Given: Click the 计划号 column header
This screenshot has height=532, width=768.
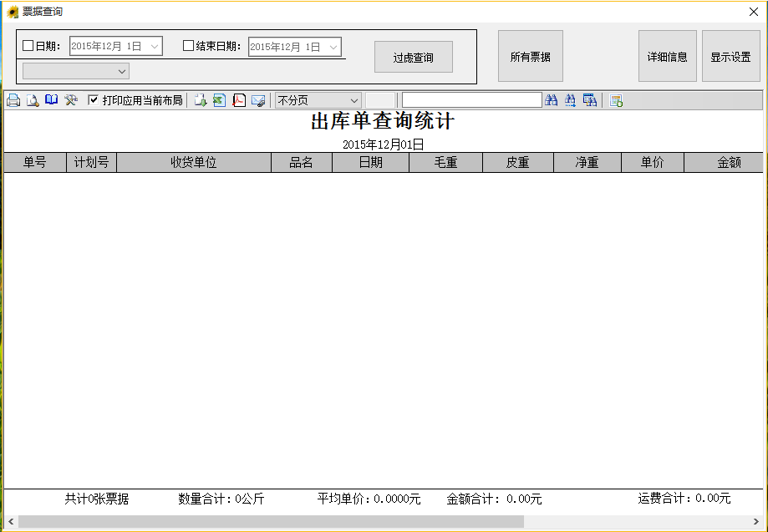Looking at the screenshot, I should point(91,163).
